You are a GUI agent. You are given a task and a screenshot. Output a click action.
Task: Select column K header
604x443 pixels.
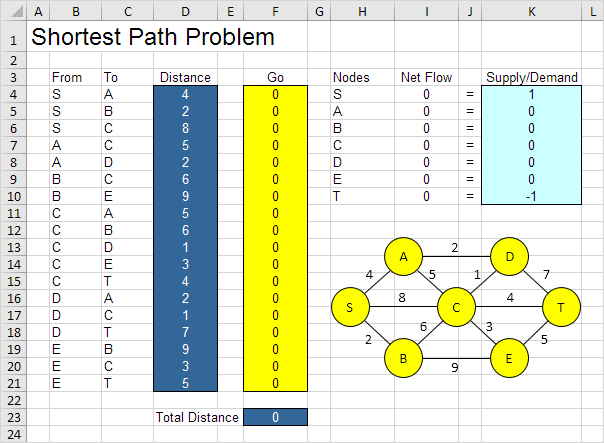tap(531, 11)
